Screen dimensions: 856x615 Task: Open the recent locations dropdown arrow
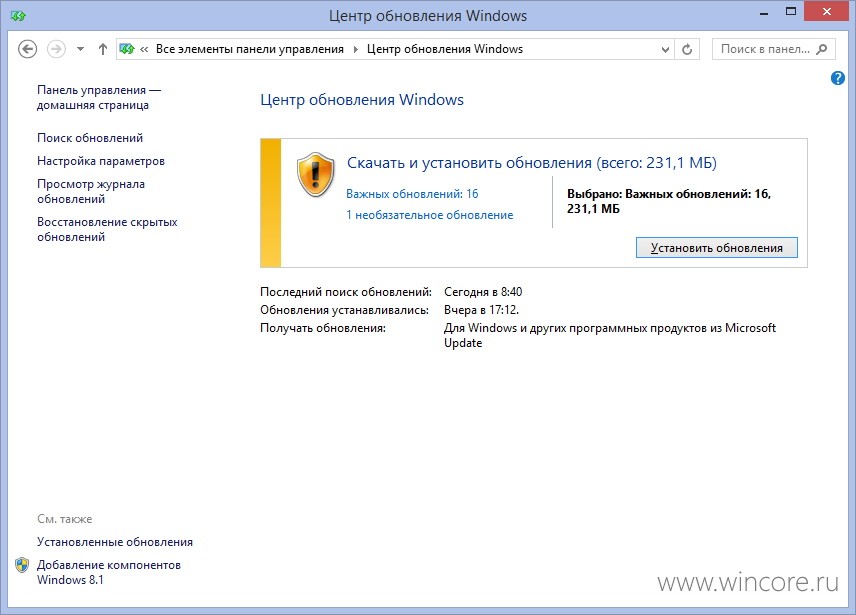point(80,49)
